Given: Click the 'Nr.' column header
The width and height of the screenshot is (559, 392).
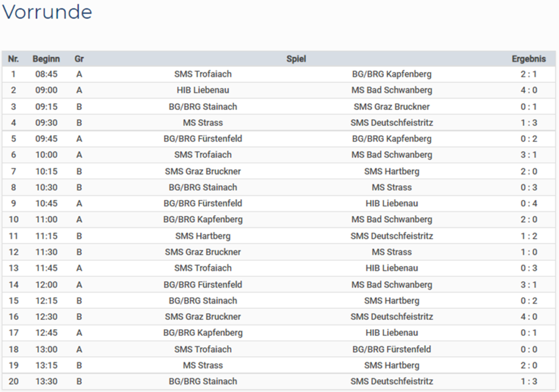Looking at the screenshot, I should tap(14, 58).
